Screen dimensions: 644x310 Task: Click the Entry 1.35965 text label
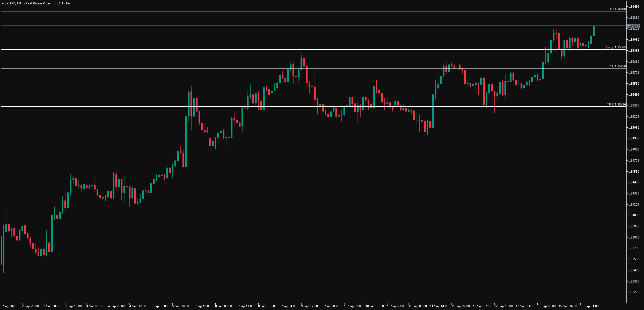pos(615,47)
